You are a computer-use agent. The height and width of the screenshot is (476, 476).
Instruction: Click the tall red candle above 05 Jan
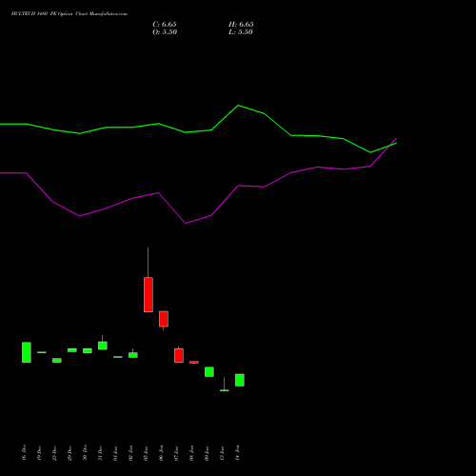click(x=149, y=295)
